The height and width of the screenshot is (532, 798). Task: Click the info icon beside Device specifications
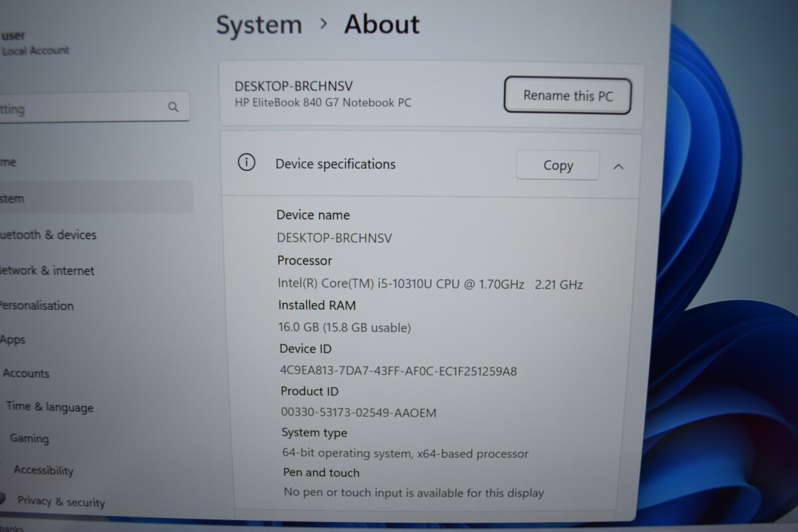(247, 162)
